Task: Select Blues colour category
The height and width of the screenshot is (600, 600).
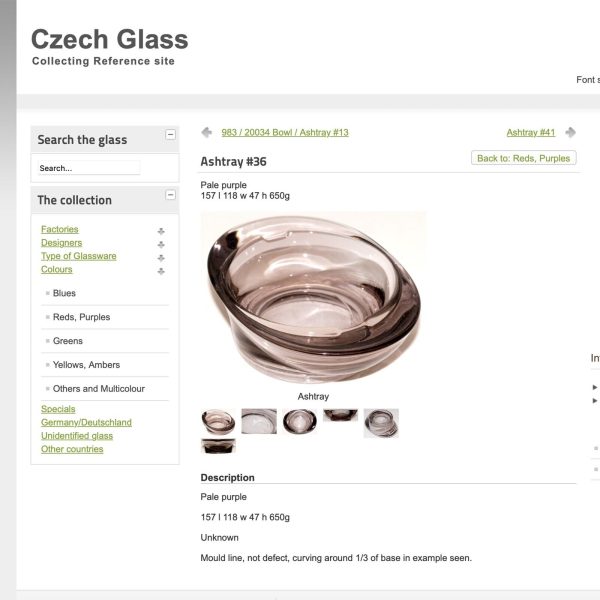Action: click(64, 293)
